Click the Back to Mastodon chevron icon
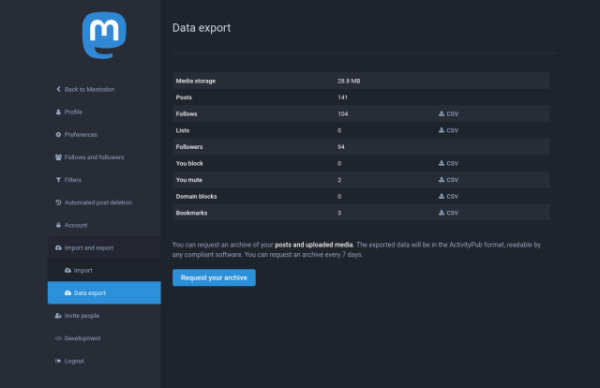The height and width of the screenshot is (388, 600). (x=58, y=89)
